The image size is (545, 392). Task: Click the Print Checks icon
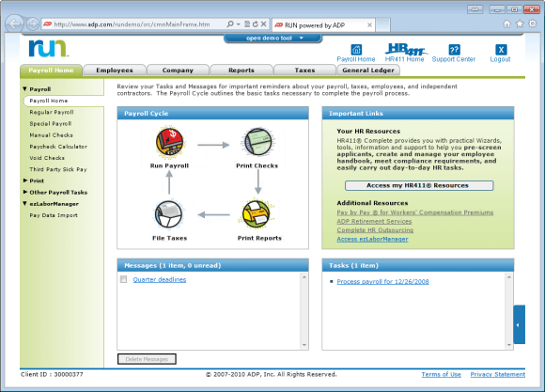click(x=257, y=142)
